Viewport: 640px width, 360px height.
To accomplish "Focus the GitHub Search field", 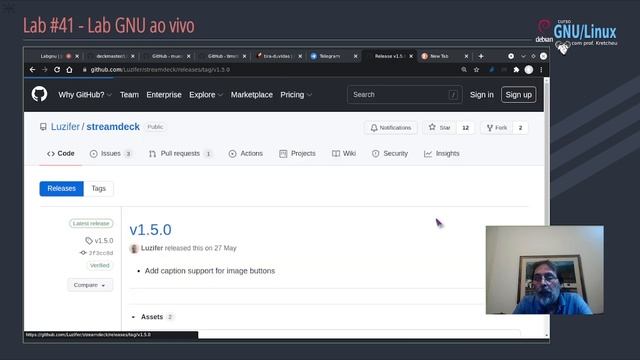I will 404,95.
